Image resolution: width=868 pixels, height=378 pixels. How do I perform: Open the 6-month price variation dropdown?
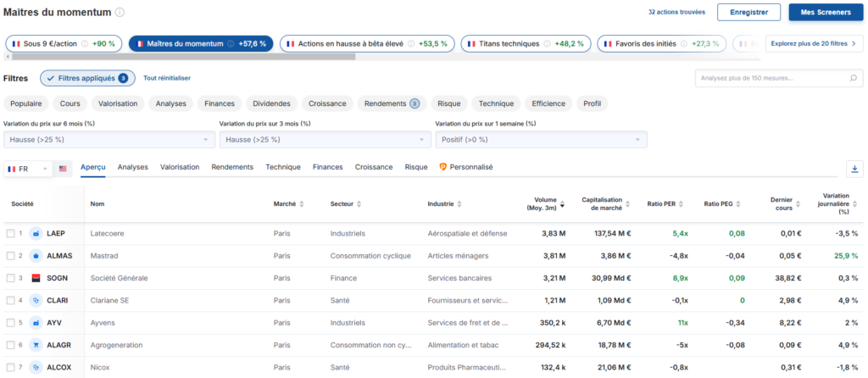[x=108, y=139]
